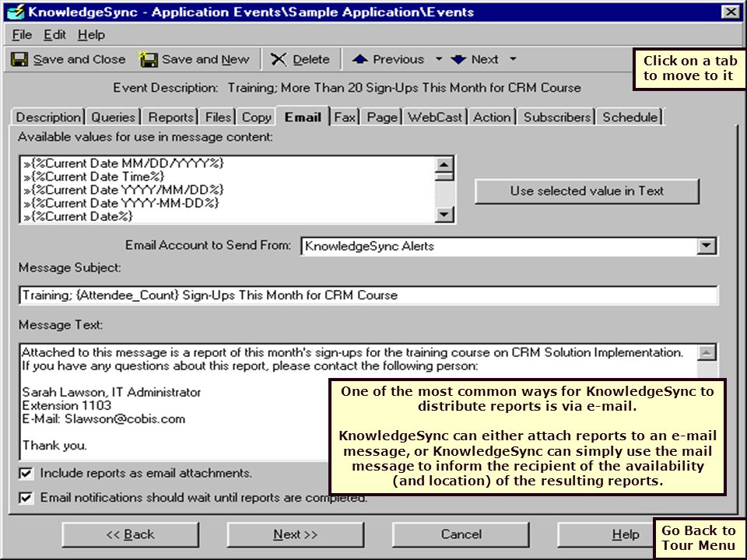Screen dimensions: 747x560
Task: Switch to the Schedule tab
Action: point(630,117)
